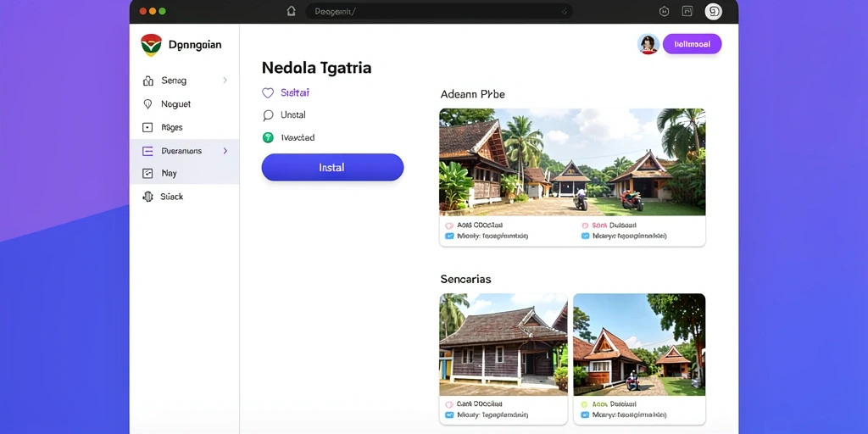Click the Nay chart icon
Viewport: 868px width, 434px height.
(147, 173)
